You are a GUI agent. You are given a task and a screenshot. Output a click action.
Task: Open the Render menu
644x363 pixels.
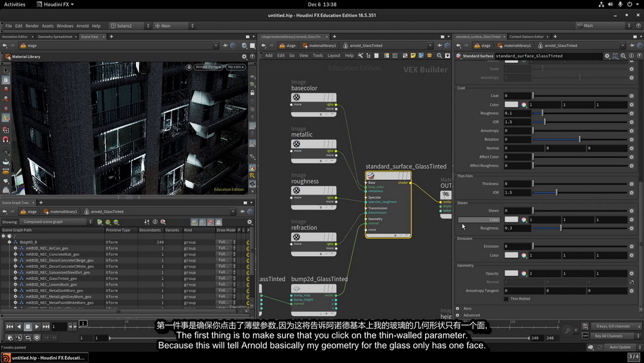click(x=32, y=26)
